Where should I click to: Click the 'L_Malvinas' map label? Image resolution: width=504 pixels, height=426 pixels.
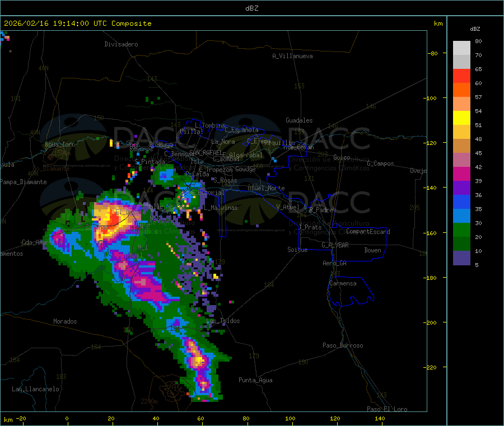(221, 208)
